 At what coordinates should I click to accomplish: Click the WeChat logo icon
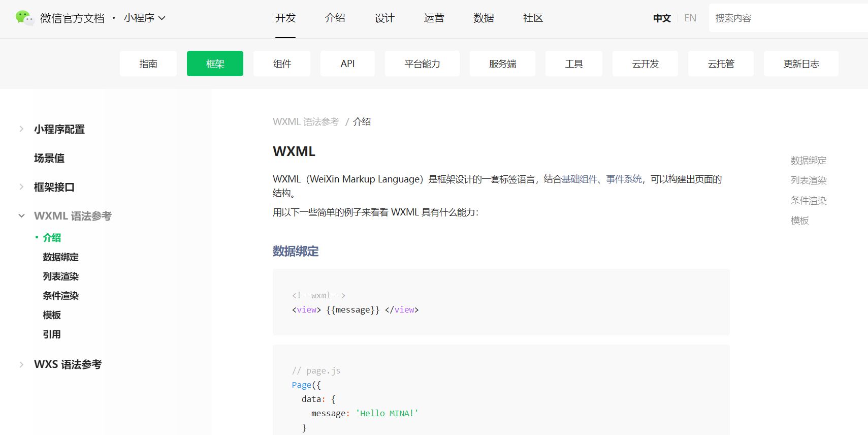tap(24, 18)
